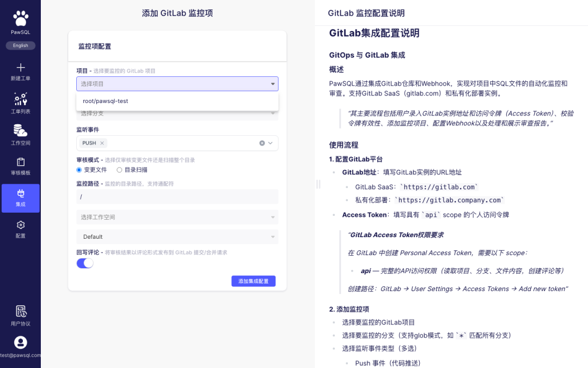Open the 选择项目 dropdown
The image size is (588, 368).
[177, 84]
